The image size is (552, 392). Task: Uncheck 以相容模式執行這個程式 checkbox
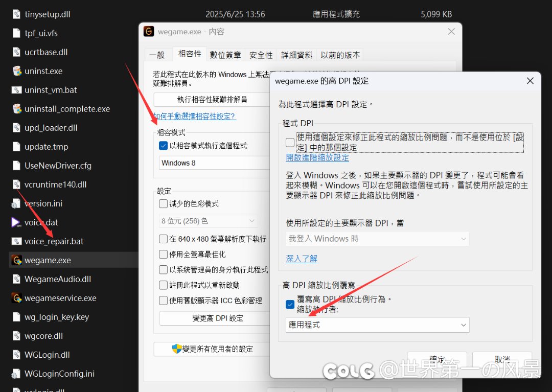[x=164, y=146]
